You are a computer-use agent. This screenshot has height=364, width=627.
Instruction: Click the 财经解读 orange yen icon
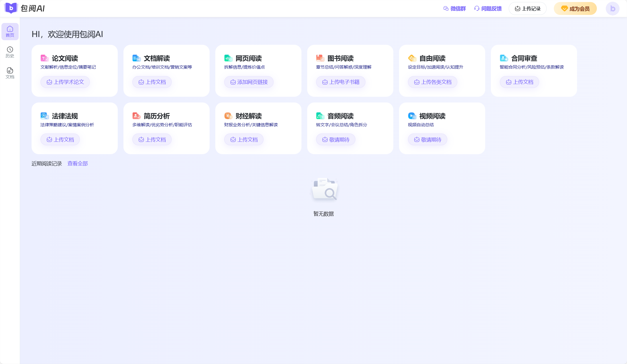coord(228,116)
